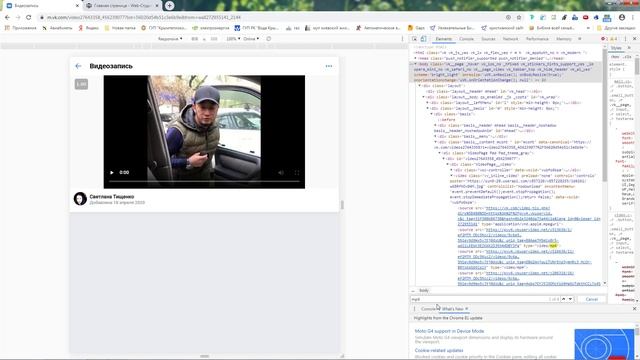The height and width of the screenshot is (360, 640).
Task: Open the Sources tab
Action: coord(488,39)
